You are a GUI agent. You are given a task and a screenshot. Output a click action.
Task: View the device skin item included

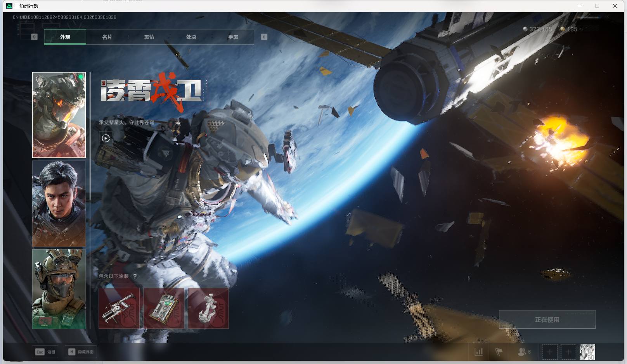(164, 308)
